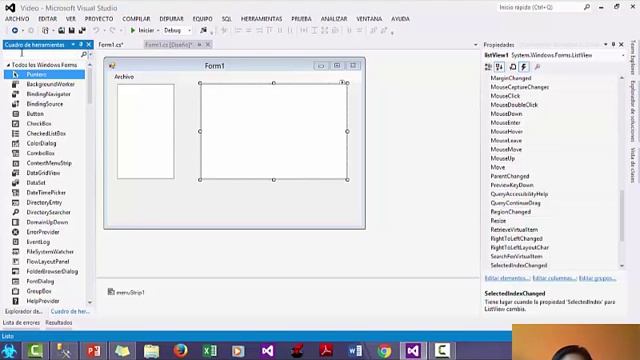Click the Propiedades events list scrollbar
Image resolution: width=640 pixels, height=360 pixels.
point(622,216)
